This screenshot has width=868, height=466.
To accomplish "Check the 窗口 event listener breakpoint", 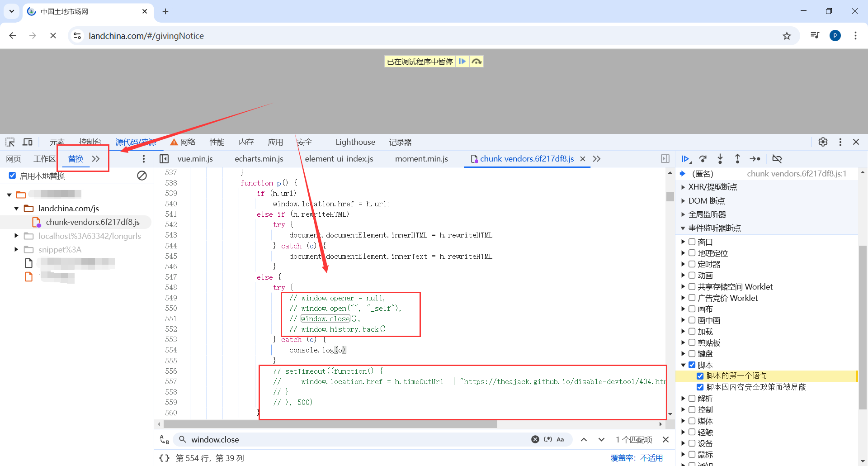I will coord(692,242).
